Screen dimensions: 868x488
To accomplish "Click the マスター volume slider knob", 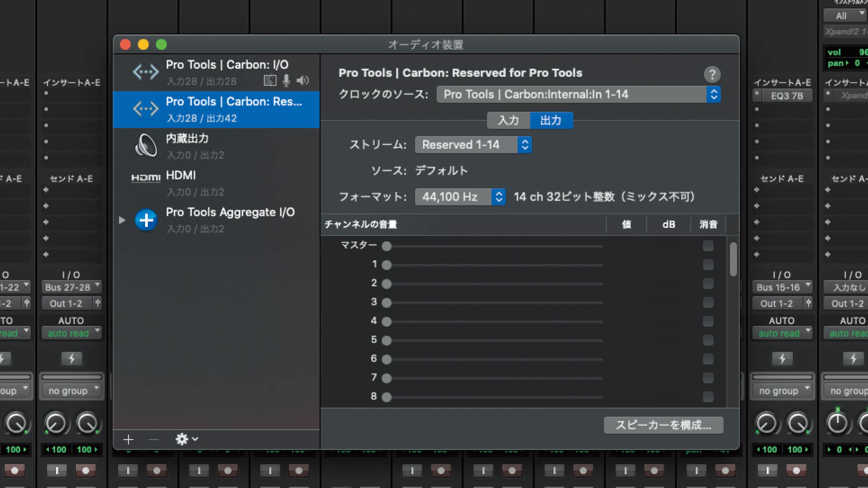I will 386,246.
